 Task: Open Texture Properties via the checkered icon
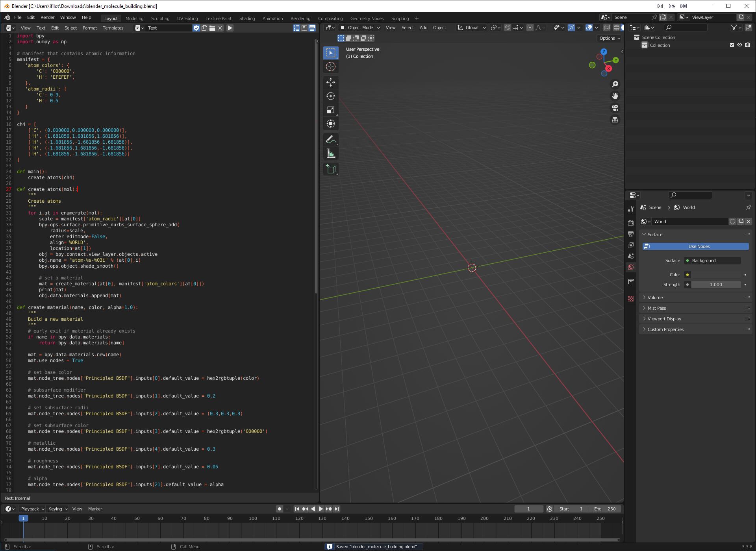[x=631, y=298]
